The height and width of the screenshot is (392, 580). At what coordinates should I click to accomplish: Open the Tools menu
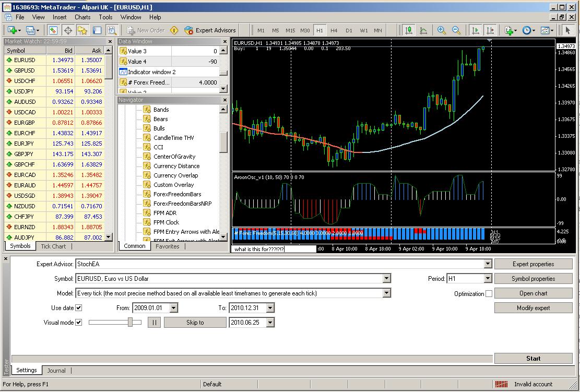[105, 17]
